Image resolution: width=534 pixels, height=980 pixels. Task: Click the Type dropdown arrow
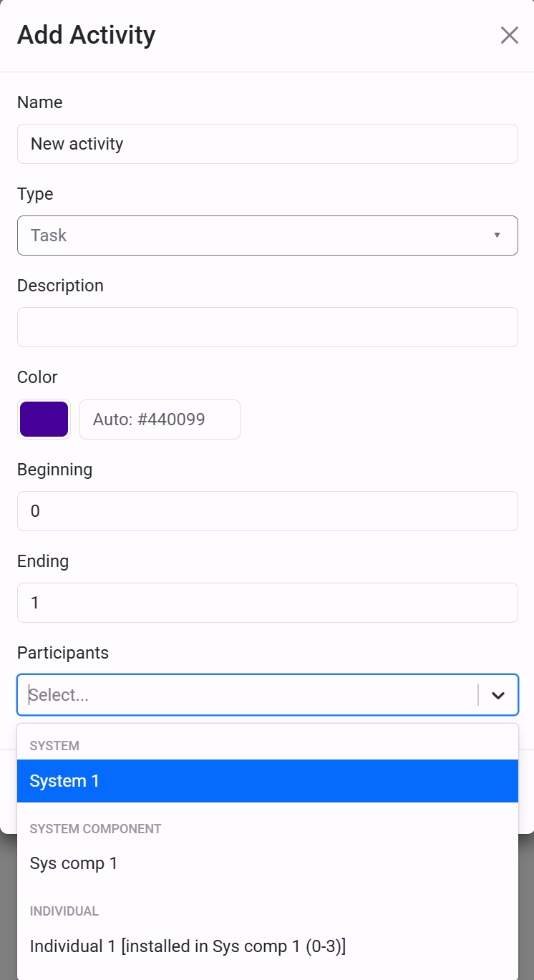coord(496,235)
